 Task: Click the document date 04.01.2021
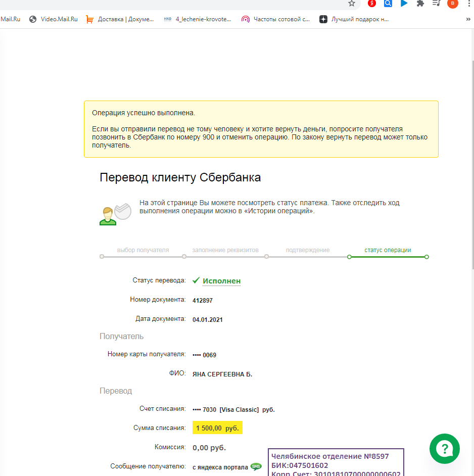[x=208, y=320]
